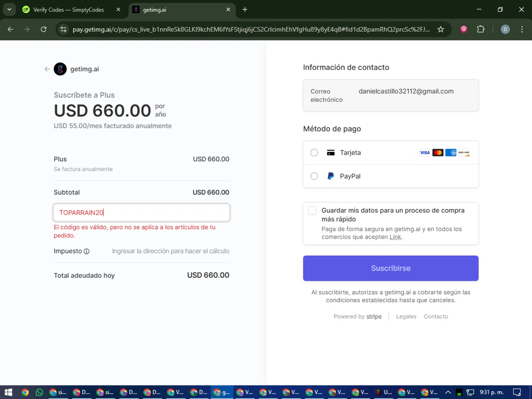Screen dimensions: 532x399
Task: Switch to the Verify Codes — SimplyCodes tab
Action: 68,10
